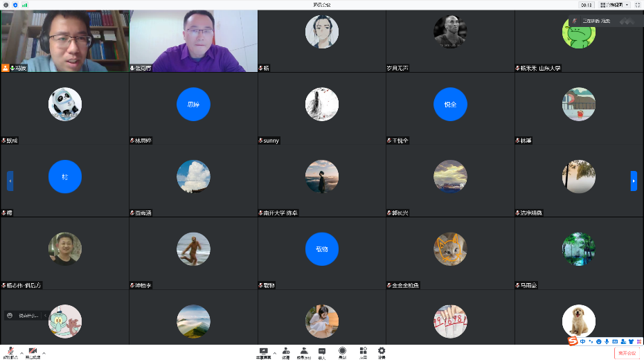Click the Record meeting icon

click(x=342, y=352)
